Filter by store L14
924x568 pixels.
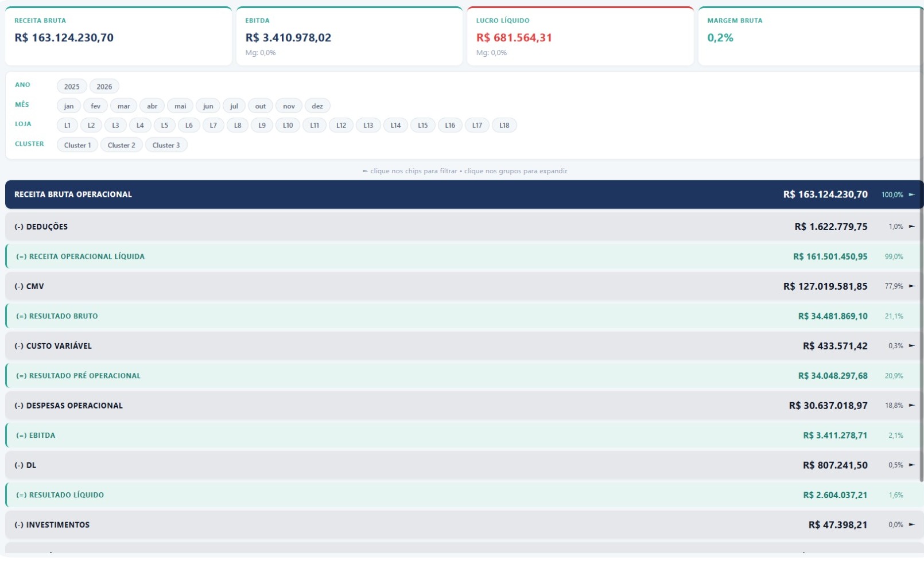[395, 125]
